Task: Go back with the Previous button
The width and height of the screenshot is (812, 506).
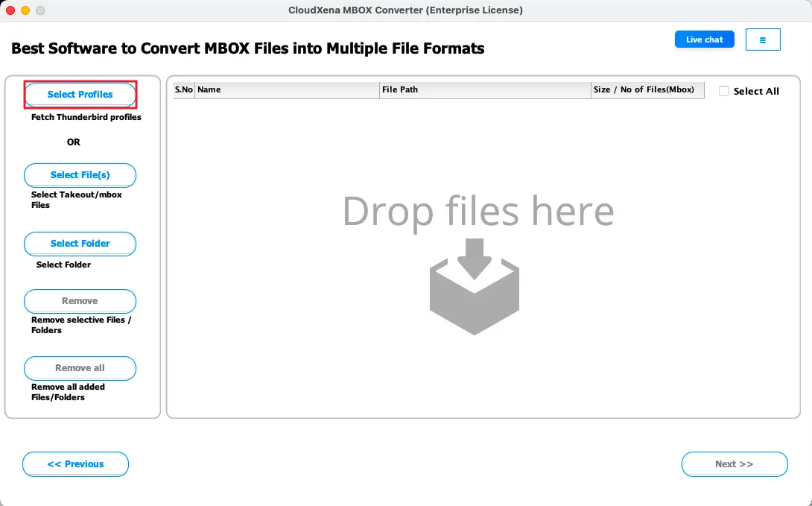Action: tap(75, 464)
